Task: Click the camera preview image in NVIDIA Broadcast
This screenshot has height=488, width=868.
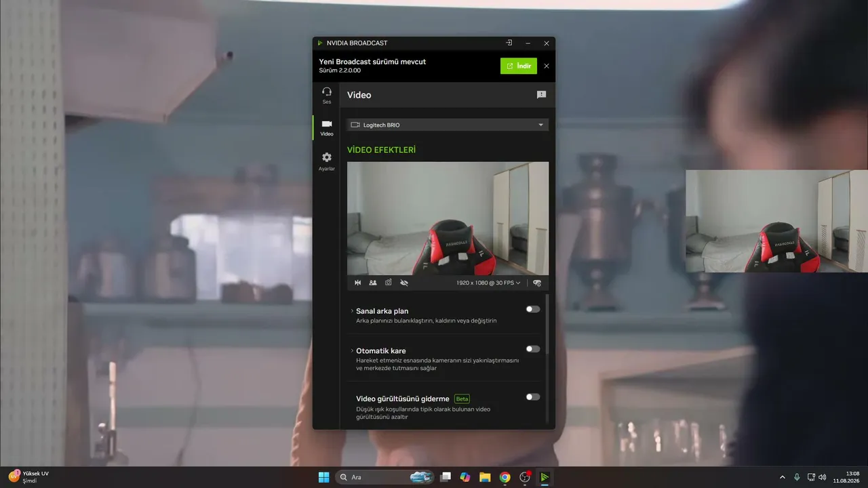Action: click(x=448, y=218)
